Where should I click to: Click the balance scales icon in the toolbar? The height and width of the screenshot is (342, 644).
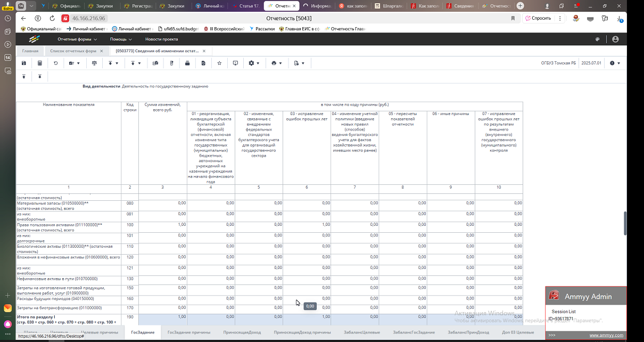coord(95,63)
